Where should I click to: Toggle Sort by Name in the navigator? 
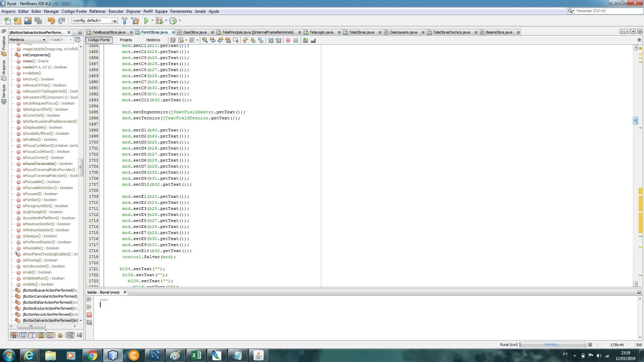[70, 335]
